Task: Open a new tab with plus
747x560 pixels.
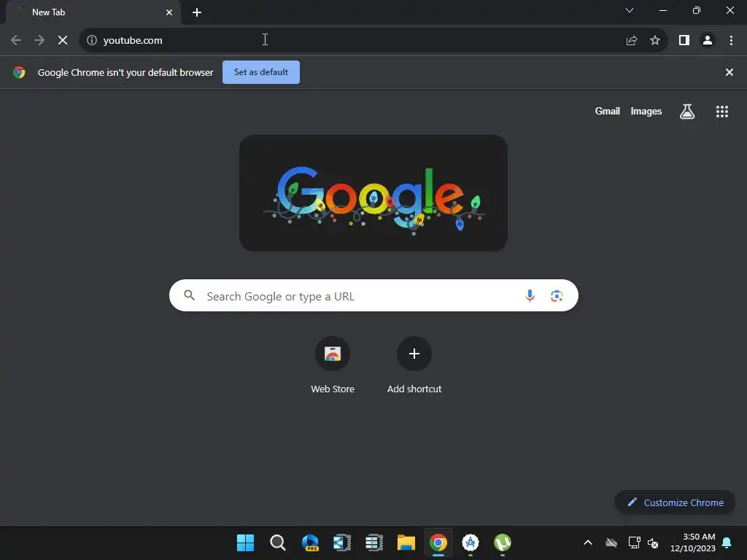Action: tap(197, 12)
